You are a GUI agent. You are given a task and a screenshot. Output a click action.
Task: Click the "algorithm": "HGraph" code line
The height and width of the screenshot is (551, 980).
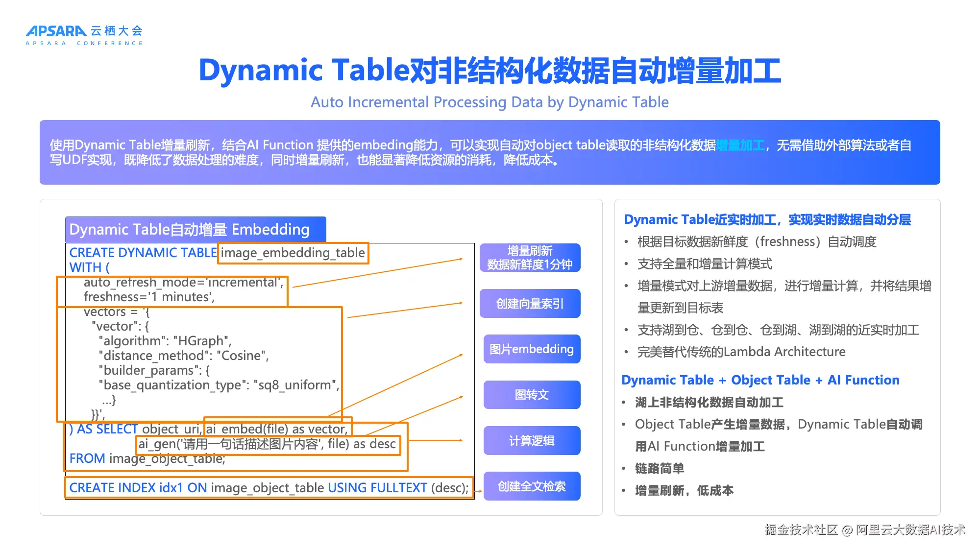(165, 341)
